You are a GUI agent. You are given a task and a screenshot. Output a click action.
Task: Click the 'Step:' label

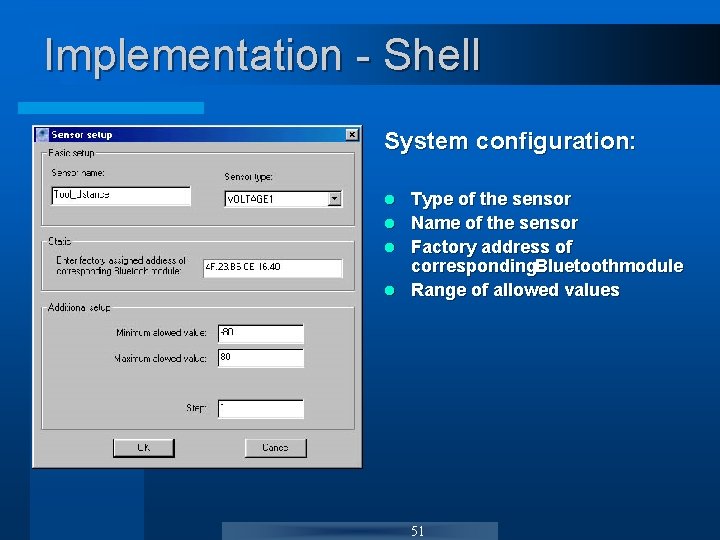point(196,408)
